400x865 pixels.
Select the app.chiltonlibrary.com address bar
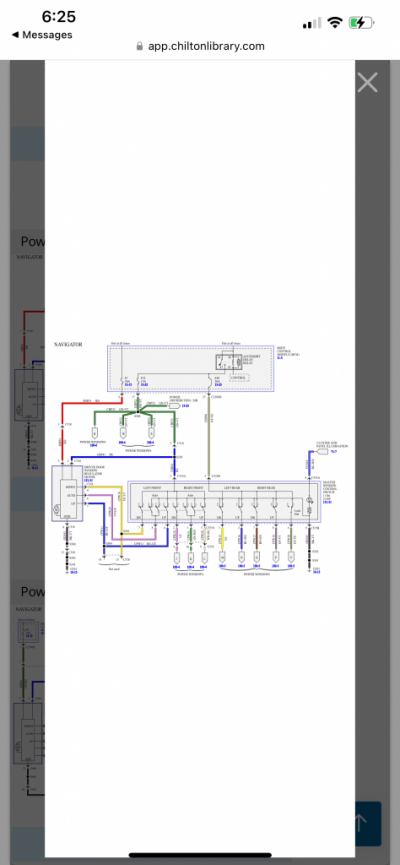pyautogui.click(x=200, y=46)
